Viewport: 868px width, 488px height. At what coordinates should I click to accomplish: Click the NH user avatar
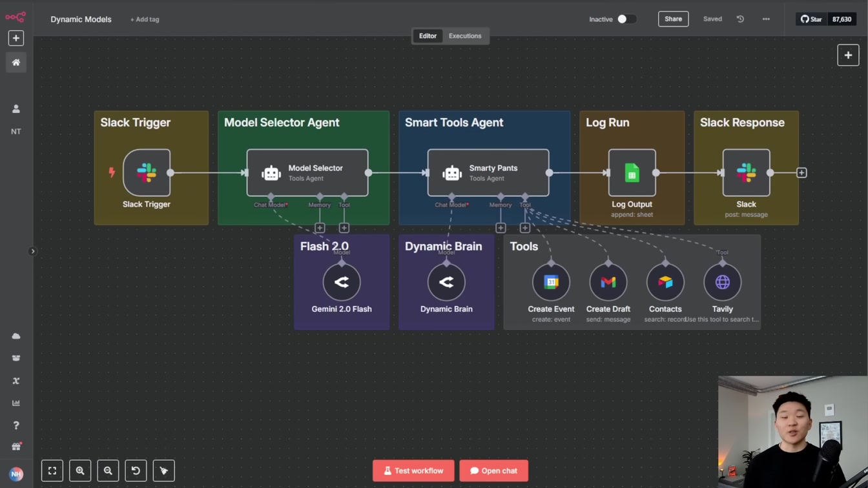pyautogui.click(x=16, y=474)
